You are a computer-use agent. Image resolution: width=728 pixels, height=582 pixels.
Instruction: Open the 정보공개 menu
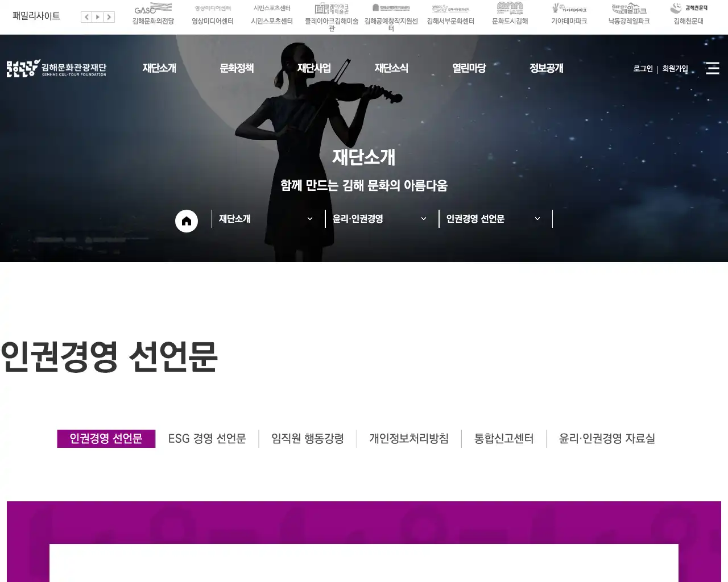click(x=546, y=68)
